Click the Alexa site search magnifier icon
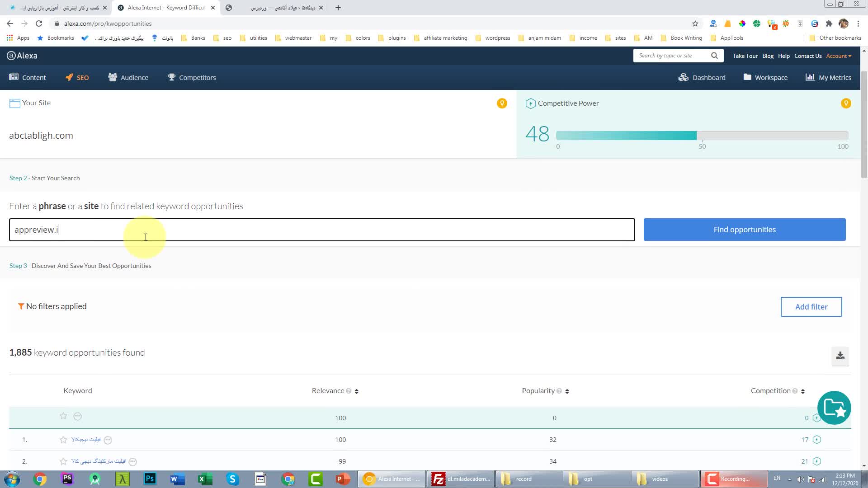 pyautogui.click(x=714, y=56)
